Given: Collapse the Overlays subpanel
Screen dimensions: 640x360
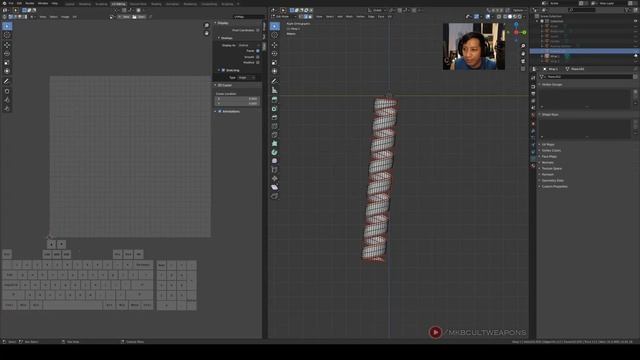Looking at the screenshot, I should coord(219,38).
